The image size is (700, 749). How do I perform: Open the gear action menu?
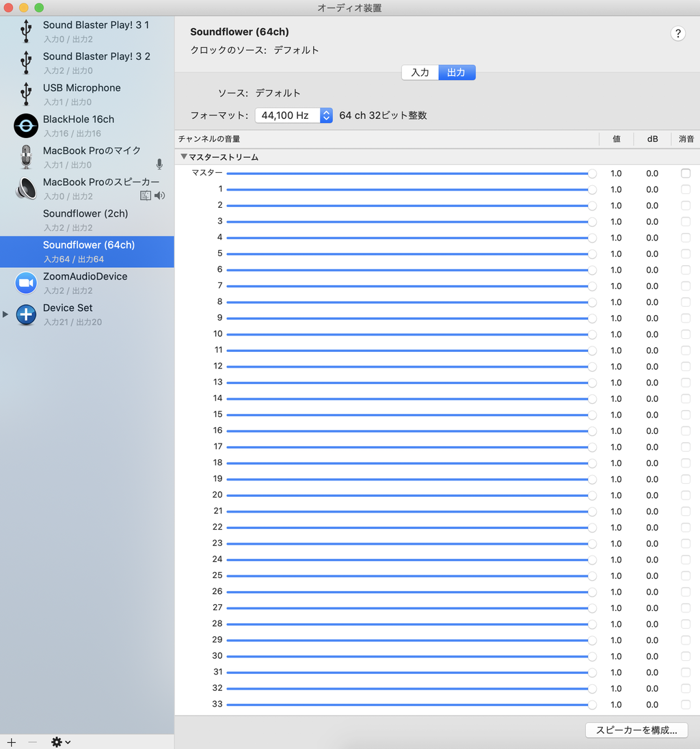(x=61, y=742)
